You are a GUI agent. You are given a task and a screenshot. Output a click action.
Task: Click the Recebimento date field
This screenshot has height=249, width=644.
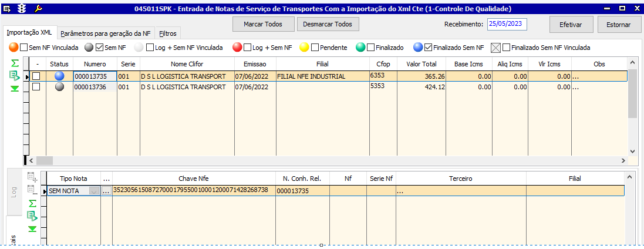click(x=507, y=24)
